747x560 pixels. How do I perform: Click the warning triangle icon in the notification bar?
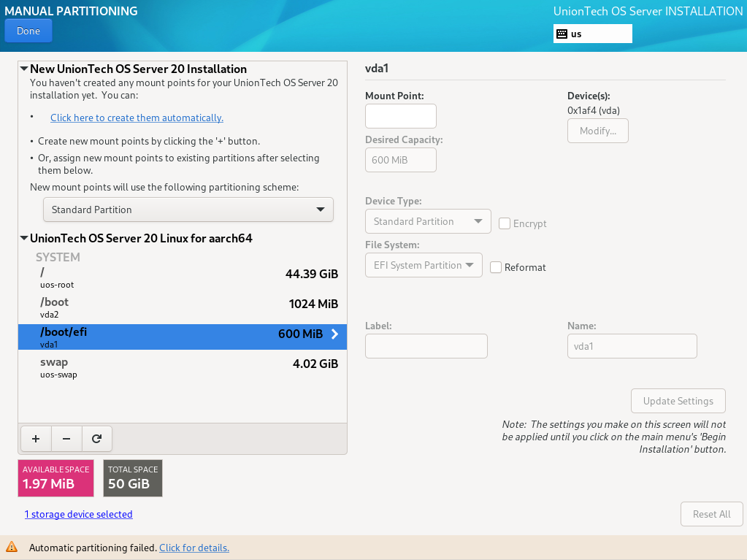[12, 547]
